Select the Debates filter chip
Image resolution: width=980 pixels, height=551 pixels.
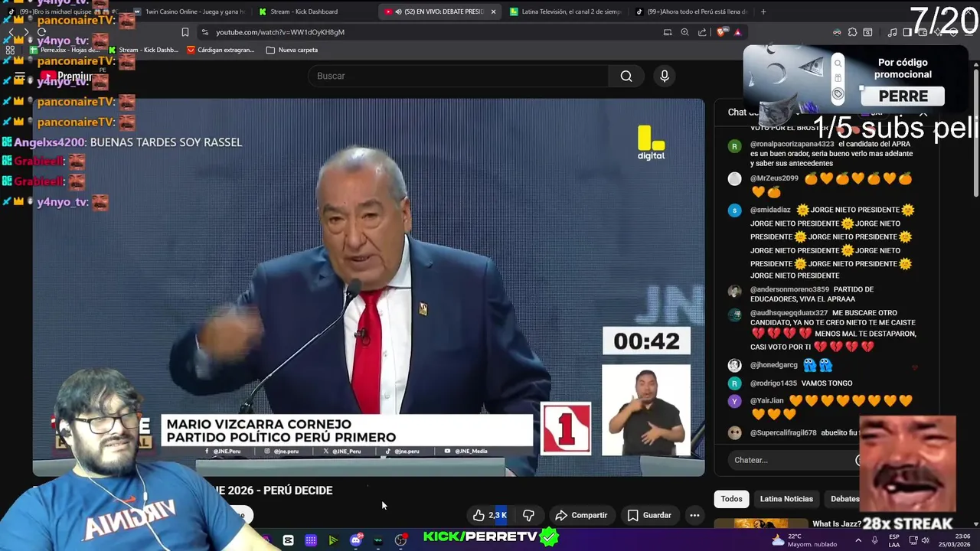pyautogui.click(x=845, y=499)
